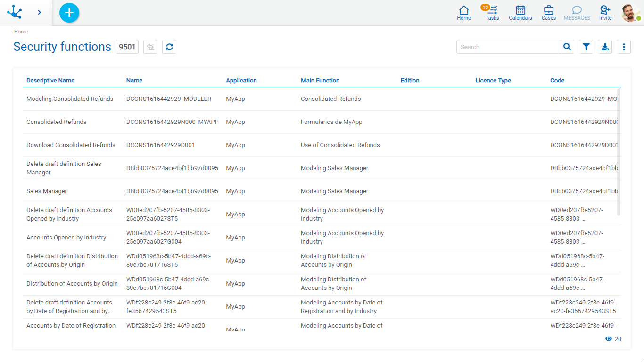Click the Deyel logo icon
644x362 pixels.
pyautogui.click(x=15, y=12)
